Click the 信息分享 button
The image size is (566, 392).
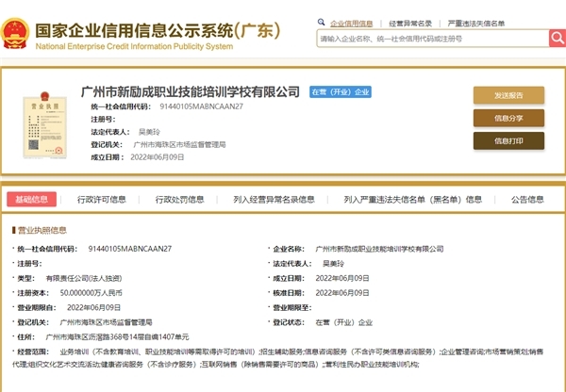click(x=508, y=118)
